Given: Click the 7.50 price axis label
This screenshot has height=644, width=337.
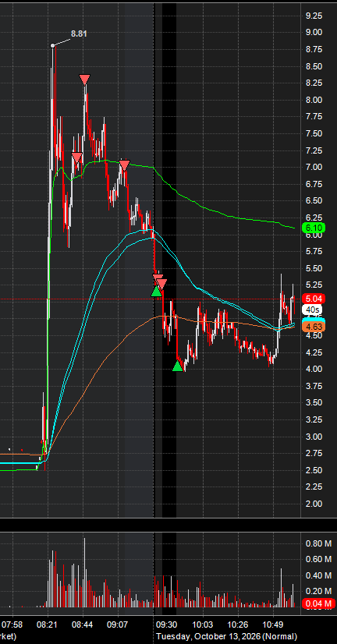Looking at the screenshot, I should (314, 133).
